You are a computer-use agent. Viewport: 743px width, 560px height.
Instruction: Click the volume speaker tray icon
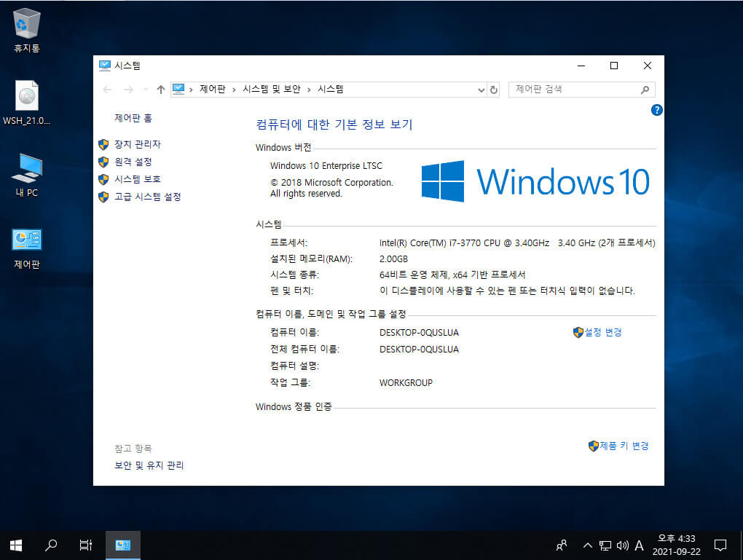(622, 545)
